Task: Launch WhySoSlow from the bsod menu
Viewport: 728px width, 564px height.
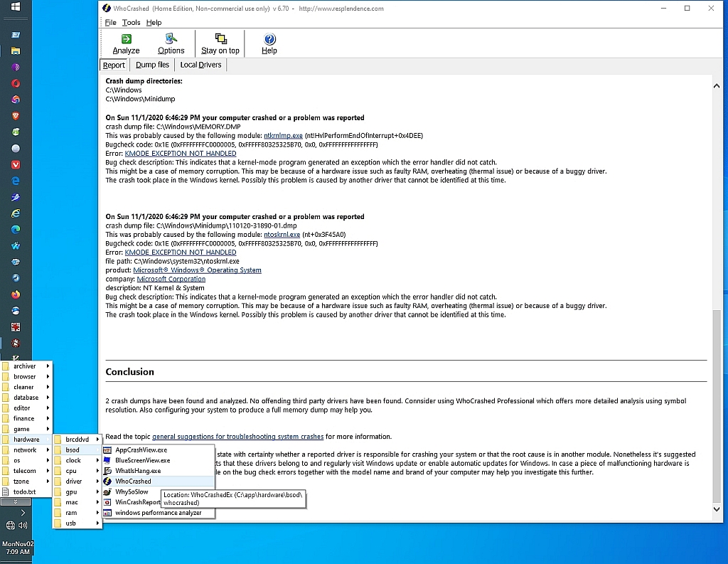Action: [x=132, y=491]
